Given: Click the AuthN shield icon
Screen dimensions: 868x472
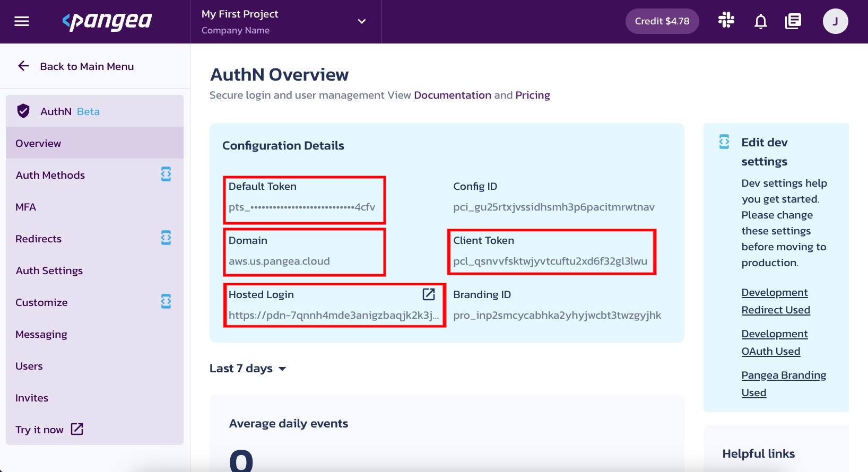Looking at the screenshot, I should (x=23, y=111).
